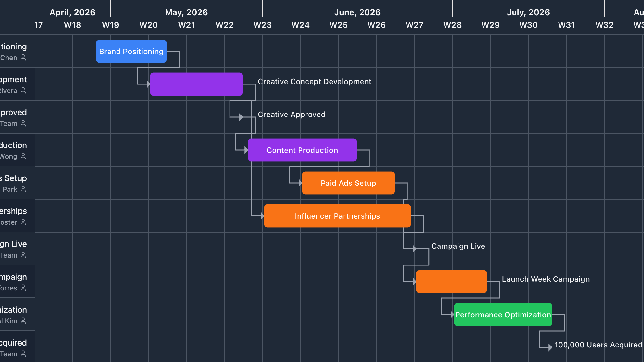Click the Launch Week Campaign label
The height and width of the screenshot is (362, 644).
(546, 279)
